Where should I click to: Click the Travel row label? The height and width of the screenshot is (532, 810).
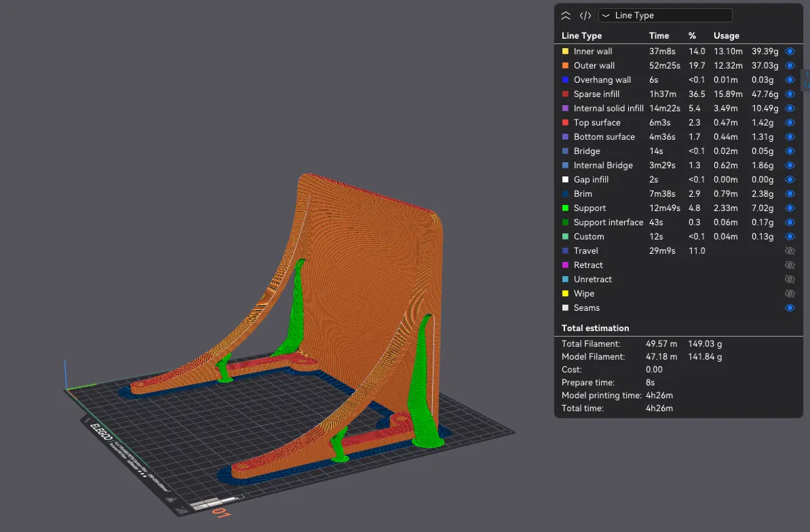[586, 250]
